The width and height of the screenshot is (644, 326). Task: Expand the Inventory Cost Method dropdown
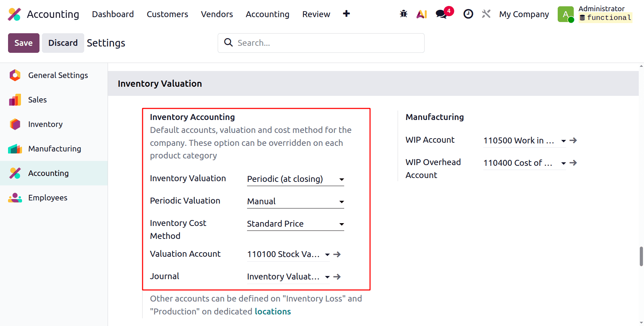pos(341,224)
